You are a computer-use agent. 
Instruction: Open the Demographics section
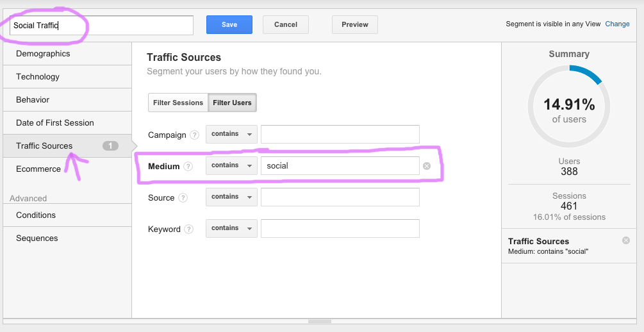point(43,54)
